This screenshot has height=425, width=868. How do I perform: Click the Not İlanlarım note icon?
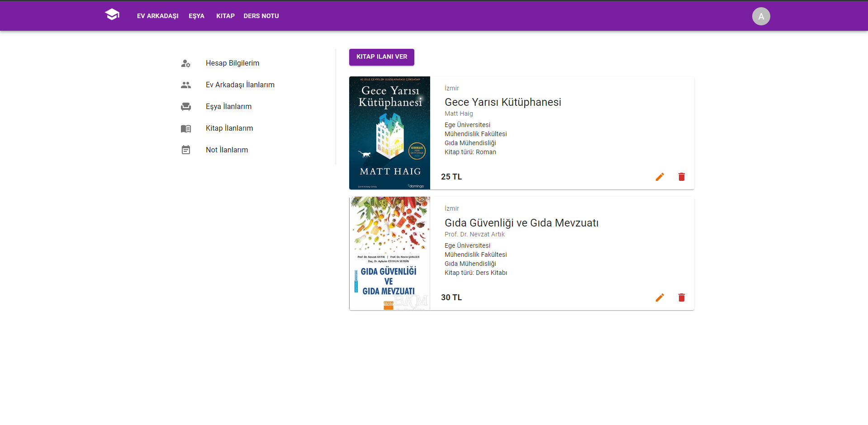tap(186, 150)
